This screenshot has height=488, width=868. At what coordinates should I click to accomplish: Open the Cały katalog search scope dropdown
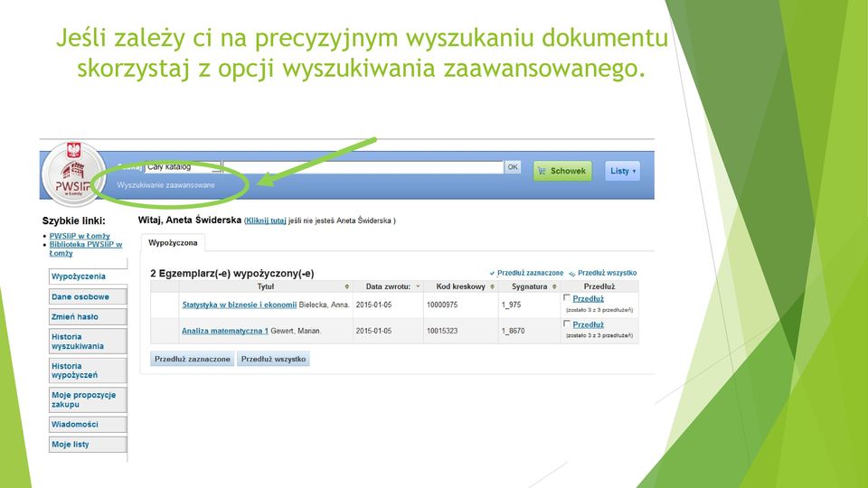(x=183, y=166)
